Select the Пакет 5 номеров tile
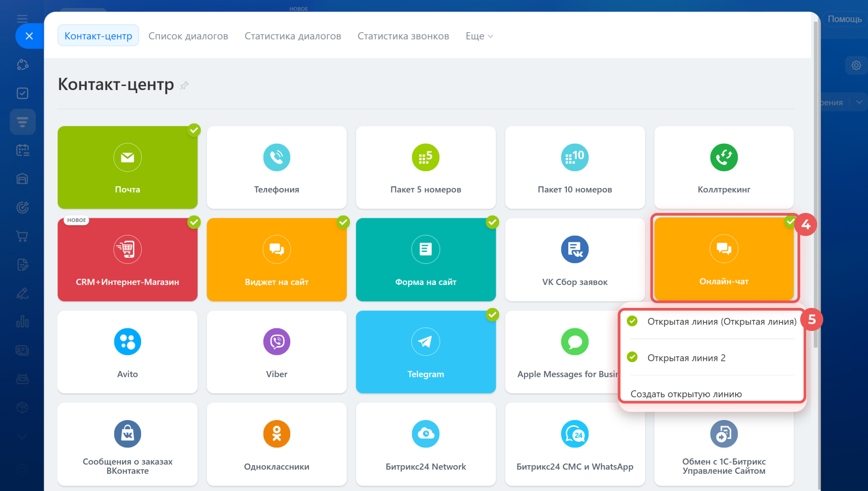The width and height of the screenshot is (868, 491). tap(426, 167)
